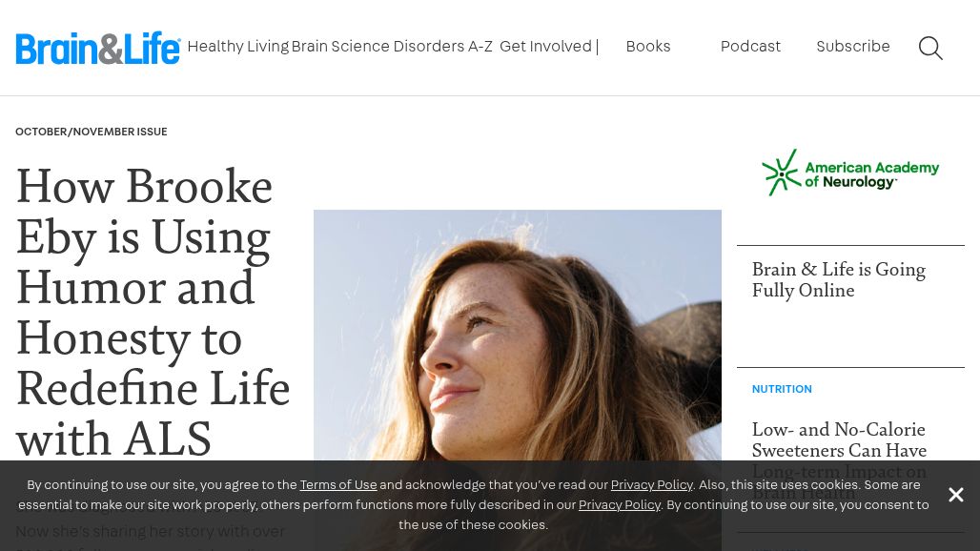Open the Get Involved menu item
The width and height of the screenshot is (980, 551).
click(x=545, y=47)
